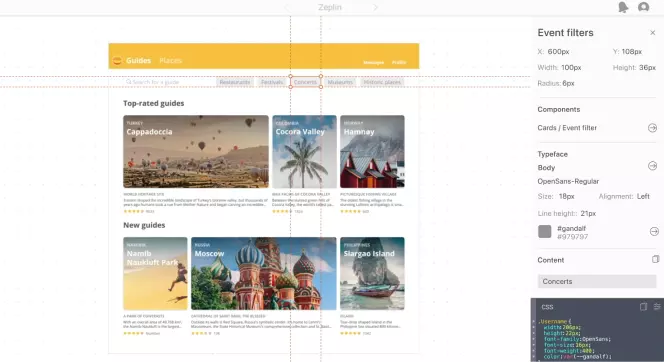The height and width of the screenshot is (362, 664).
Task: Select the Cappadoccia guide image
Action: pos(196,152)
